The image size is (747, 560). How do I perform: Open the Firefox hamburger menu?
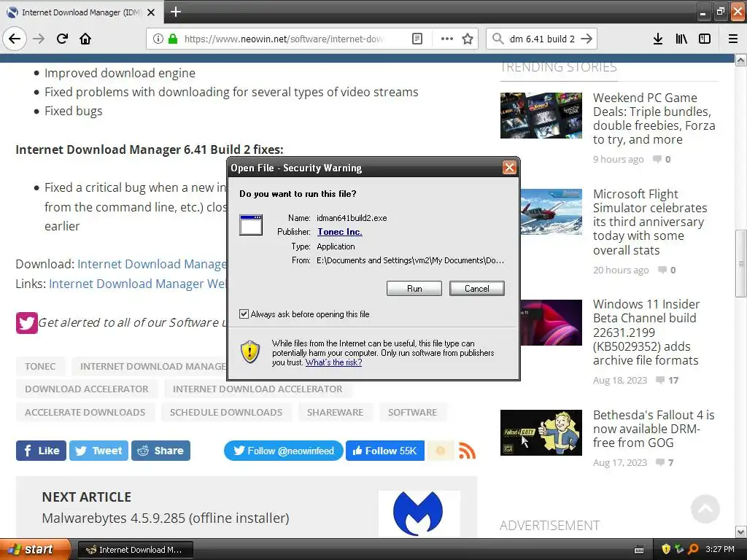tap(733, 39)
